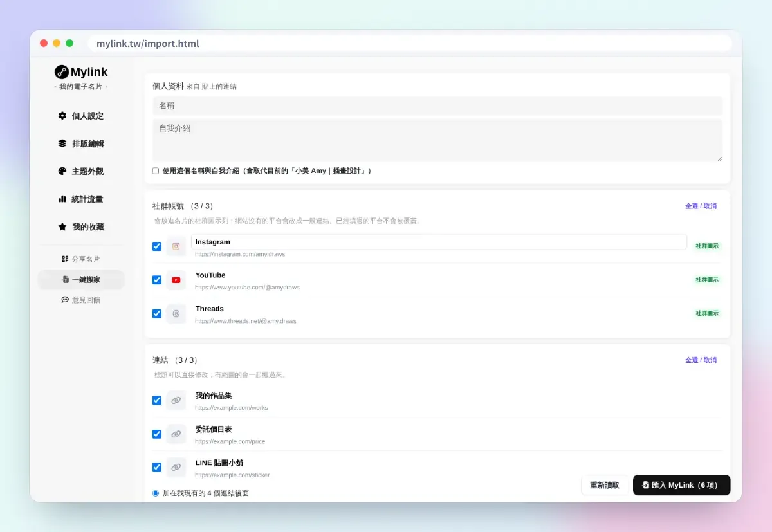Open 排版編輯 in sidebar
Image resolution: width=772 pixels, height=532 pixels.
81,143
